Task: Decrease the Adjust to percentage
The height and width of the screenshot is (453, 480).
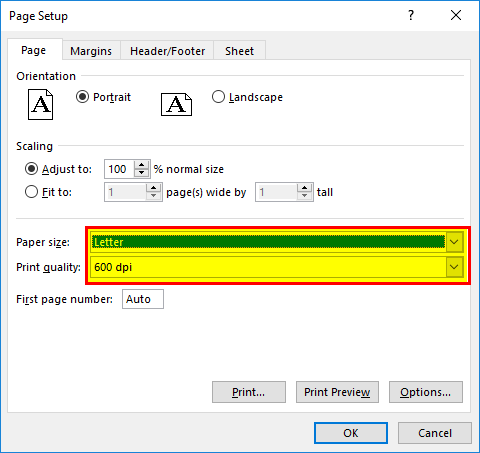Action: (141, 173)
